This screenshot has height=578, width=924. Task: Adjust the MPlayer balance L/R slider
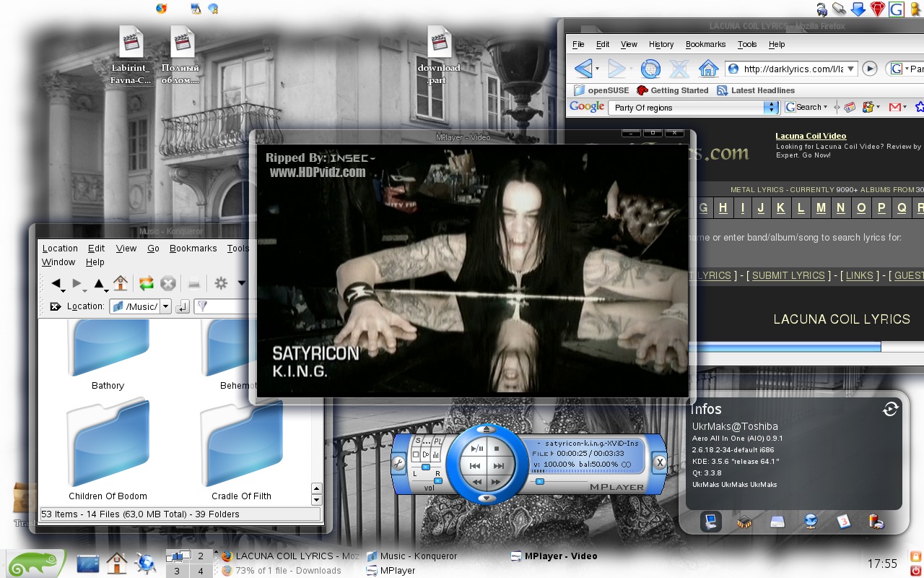(426, 467)
